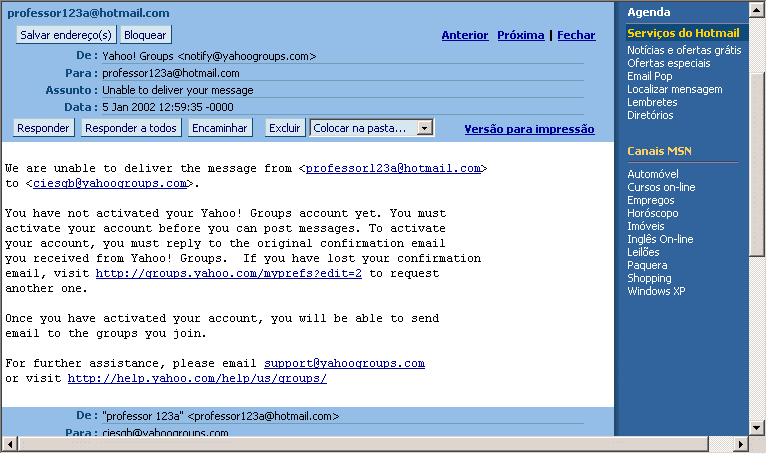Screen dimensions: 767x454
Task: Click Responder a todos button
Action: [131, 128]
